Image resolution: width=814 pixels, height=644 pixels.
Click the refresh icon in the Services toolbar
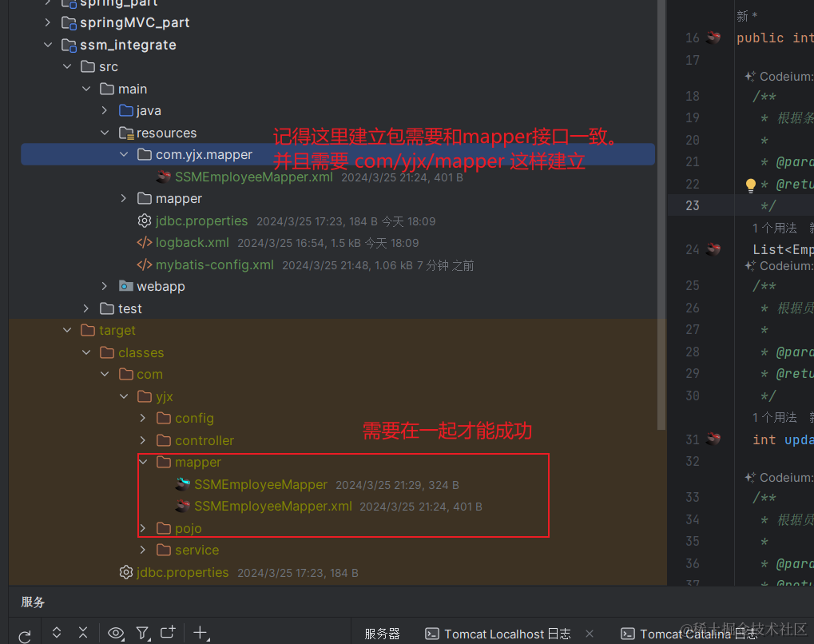coord(25,633)
